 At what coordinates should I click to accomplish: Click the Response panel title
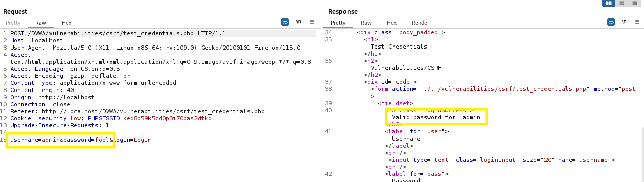tap(343, 11)
